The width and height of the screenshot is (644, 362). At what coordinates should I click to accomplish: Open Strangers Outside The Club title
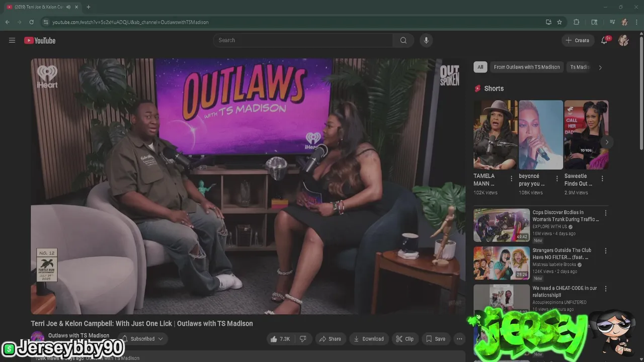[x=562, y=253]
